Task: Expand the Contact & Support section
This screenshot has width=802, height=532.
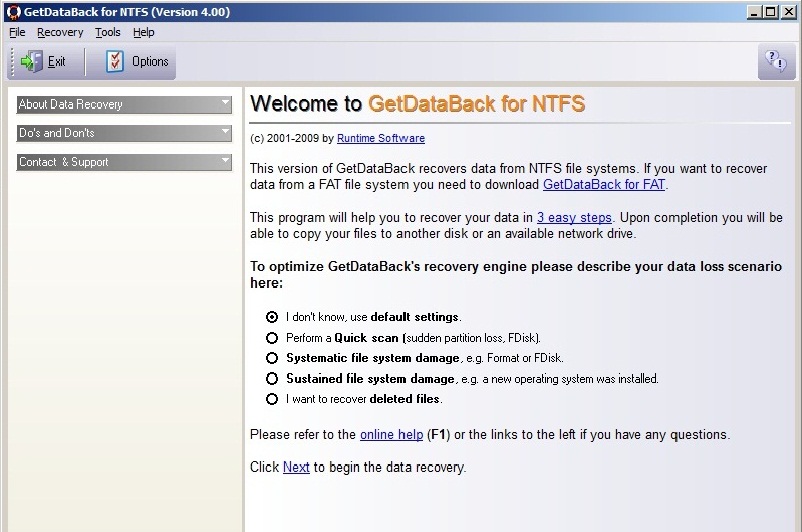Action: pos(124,162)
